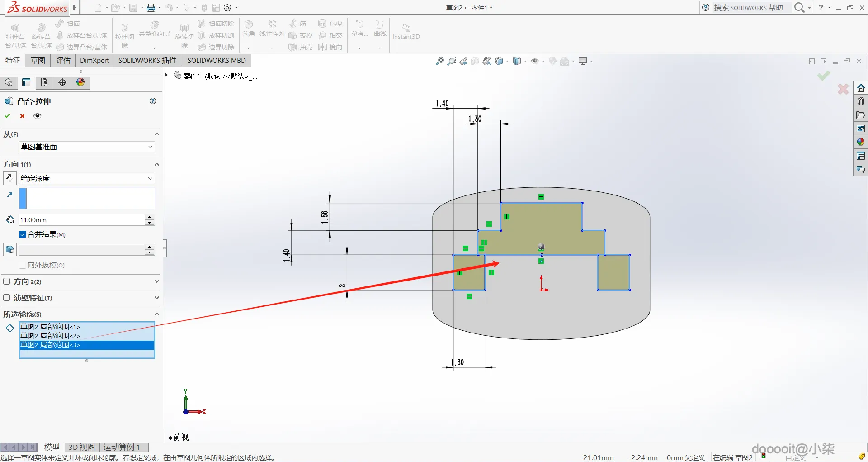868x462 pixels.
Task: Toggle the 向外拔模 checkbox
Action: pos(23,265)
